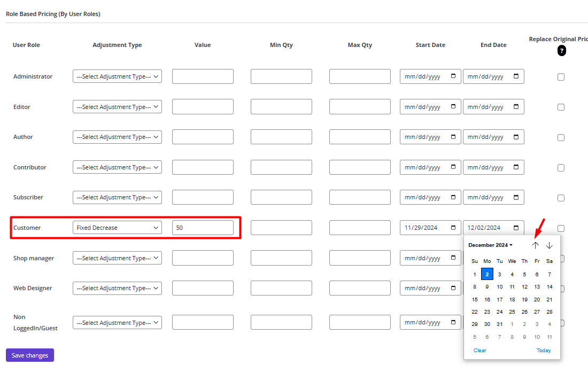Open calendar icon in Administrator Start Date
The width and height of the screenshot is (588, 373).
coord(453,76)
